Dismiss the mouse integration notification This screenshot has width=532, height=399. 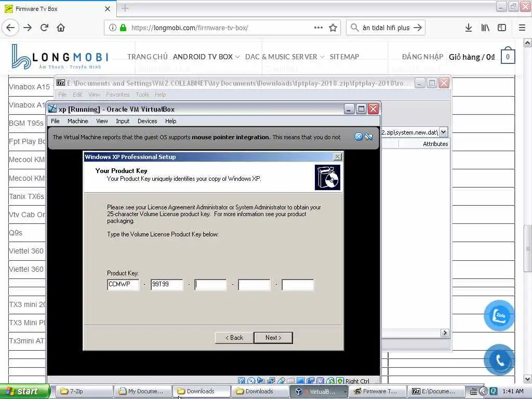358,137
